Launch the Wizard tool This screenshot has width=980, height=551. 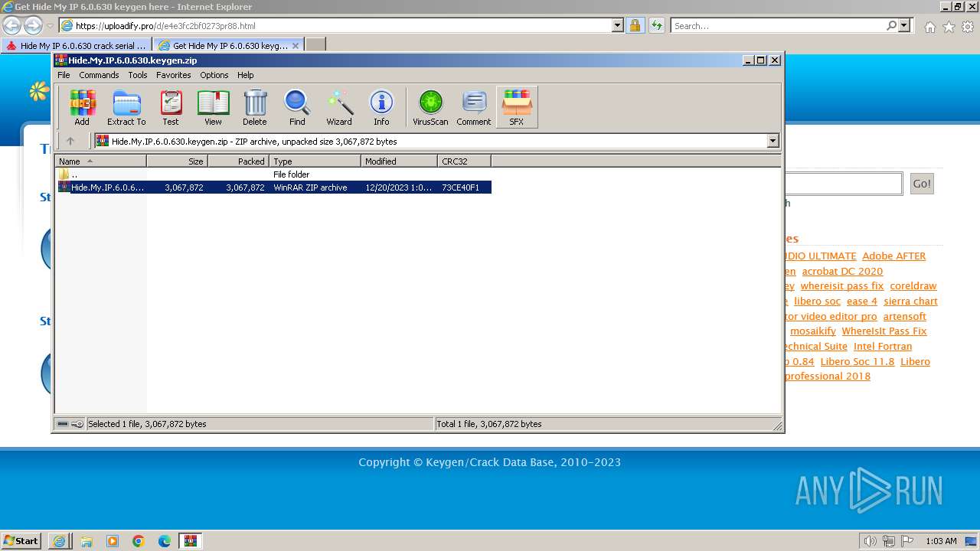coord(339,106)
